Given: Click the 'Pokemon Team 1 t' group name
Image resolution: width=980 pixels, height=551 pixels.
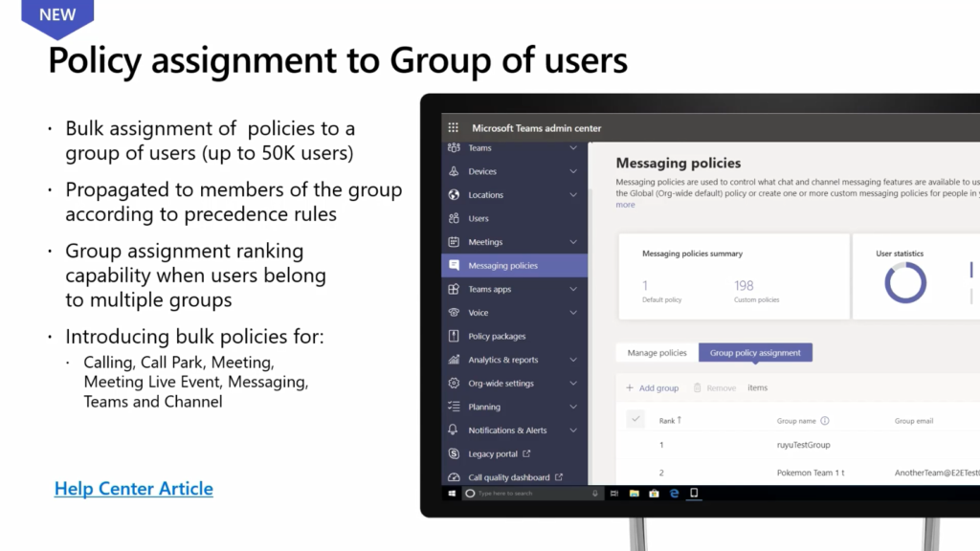Looking at the screenshot, I should (x=811, y=473).
